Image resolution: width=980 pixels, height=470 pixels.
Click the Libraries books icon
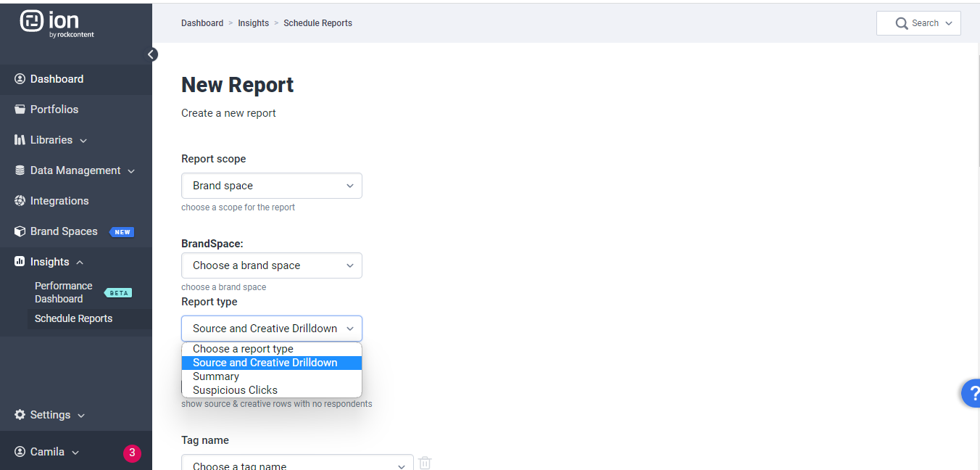pyautogui.click(x=20, y=140)
